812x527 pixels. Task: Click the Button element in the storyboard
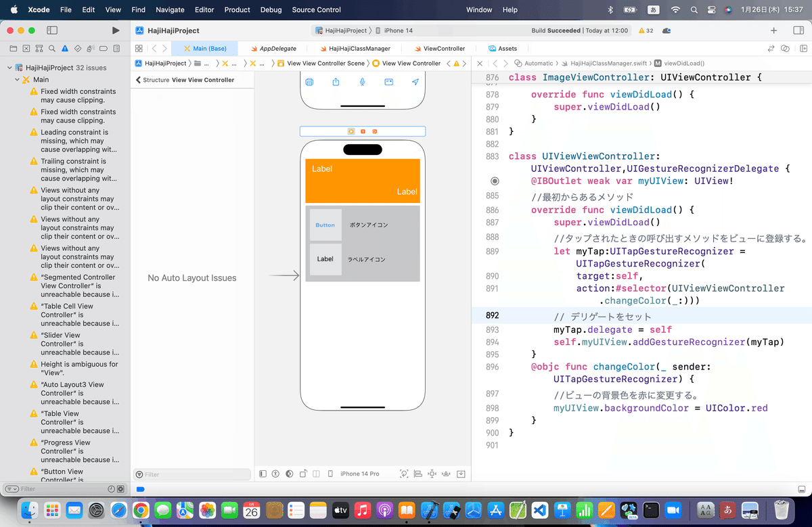325,225
